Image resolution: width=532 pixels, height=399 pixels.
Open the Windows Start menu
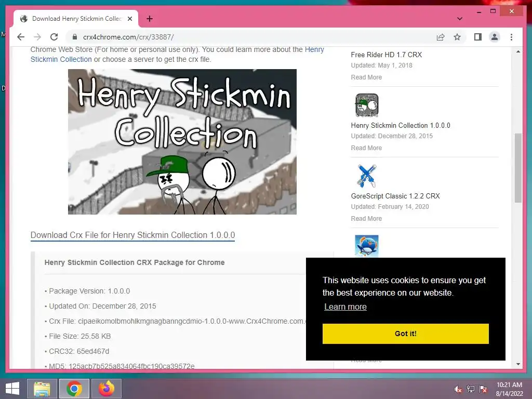pyautogui.click(x=12, y=389)
